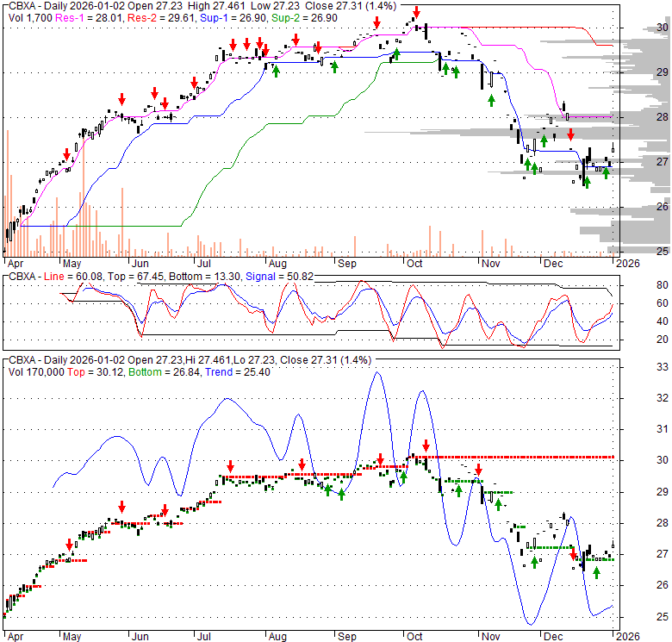Image resolution: width=672 pixels, height=642 pixels.
Task: Click the red arrow above the 30.12 line in bottom chart
Action: (426, 444)
